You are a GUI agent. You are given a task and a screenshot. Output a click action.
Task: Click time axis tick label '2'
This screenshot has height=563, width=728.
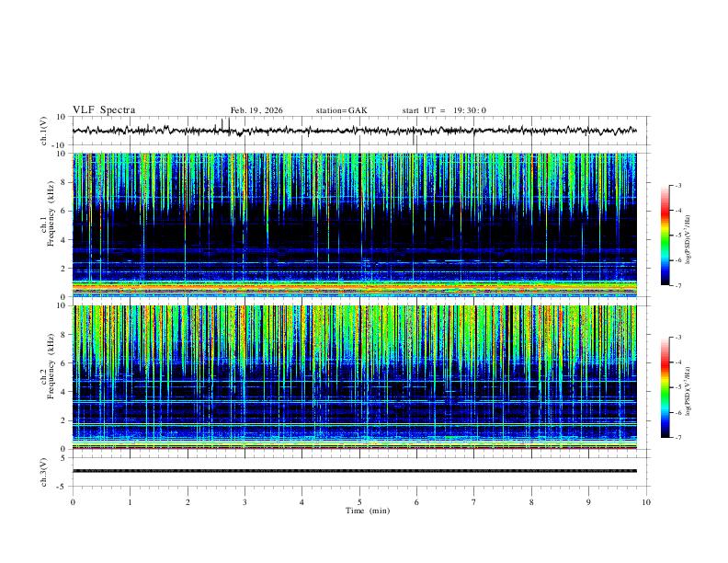coord(188,502)
